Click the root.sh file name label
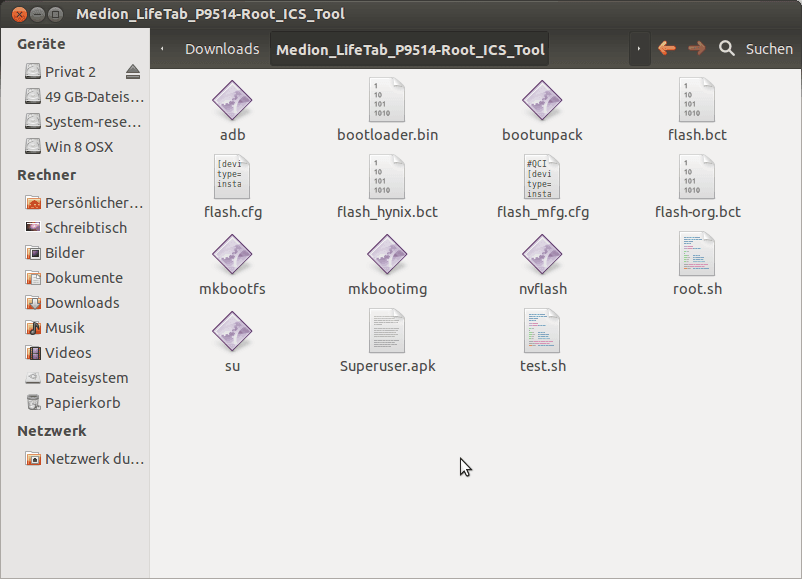This screenshot has height=579, width=802. tap(697, 289)
